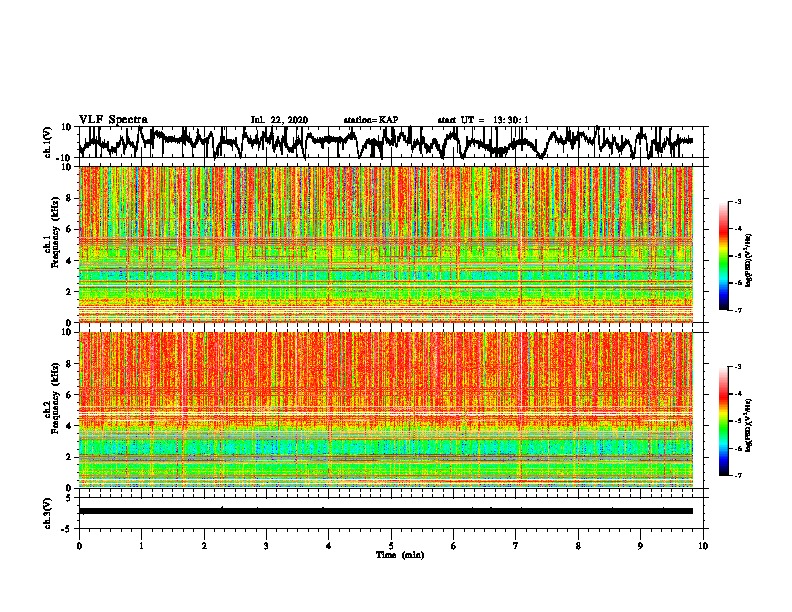Click the ch.1 spectrogram color scale bar
This screenshot has width=792, height=612.
click(724, 255)
